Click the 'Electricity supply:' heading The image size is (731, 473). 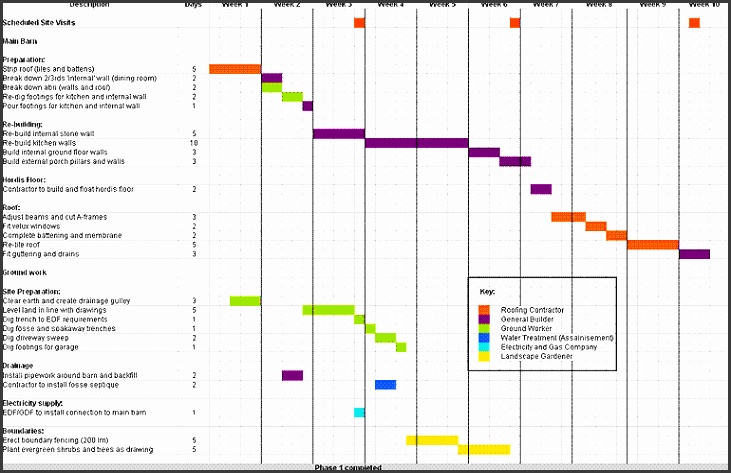33,403
